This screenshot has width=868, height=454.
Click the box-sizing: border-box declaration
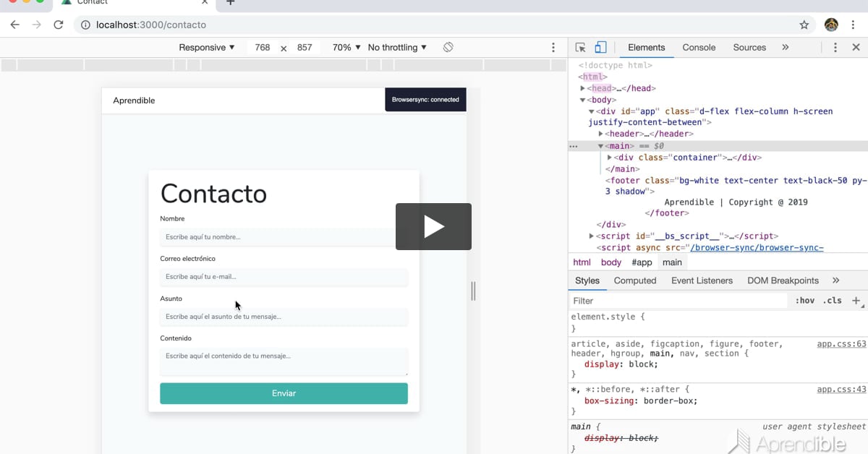[641, 401]
